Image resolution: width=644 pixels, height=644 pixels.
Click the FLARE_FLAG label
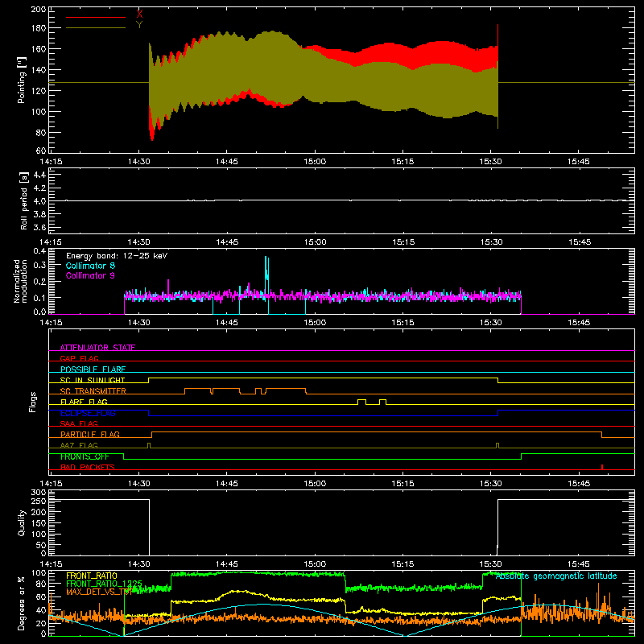[x=84, y=402]
